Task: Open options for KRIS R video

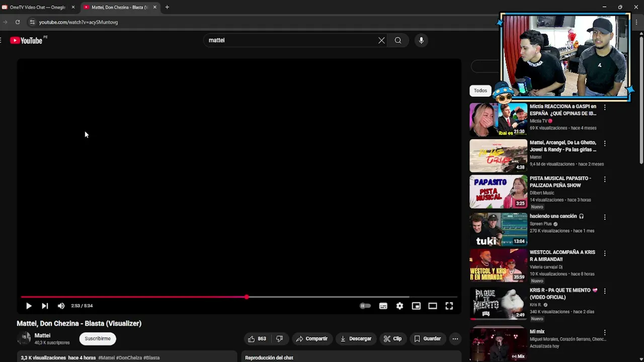Action: coord(605,291)
